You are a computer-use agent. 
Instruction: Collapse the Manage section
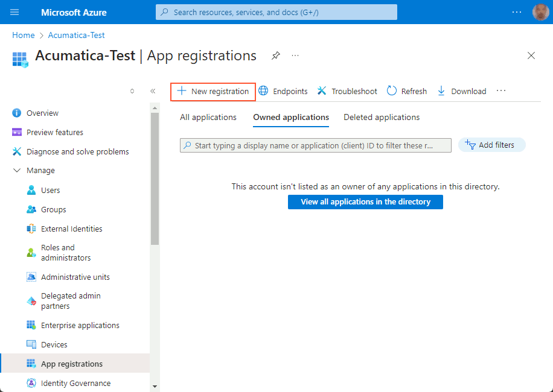(17, 171)
